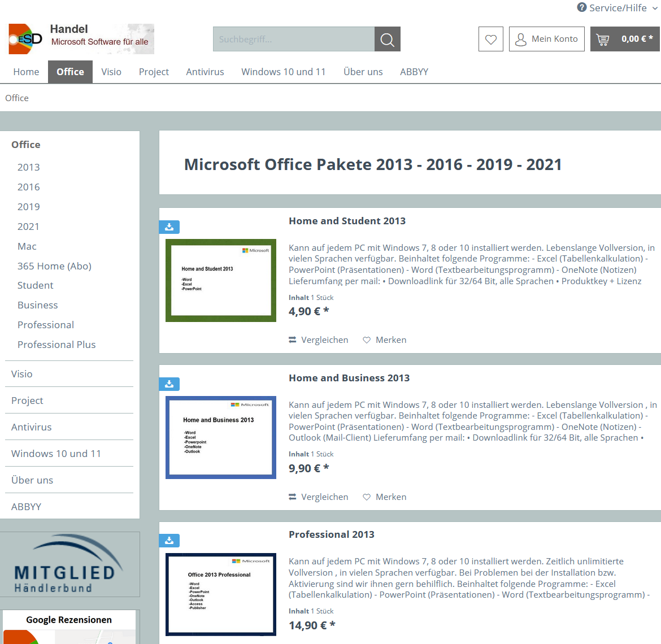Open Über uns in the sidebar
Screen dimensions: 661x644
pos(32,481)
